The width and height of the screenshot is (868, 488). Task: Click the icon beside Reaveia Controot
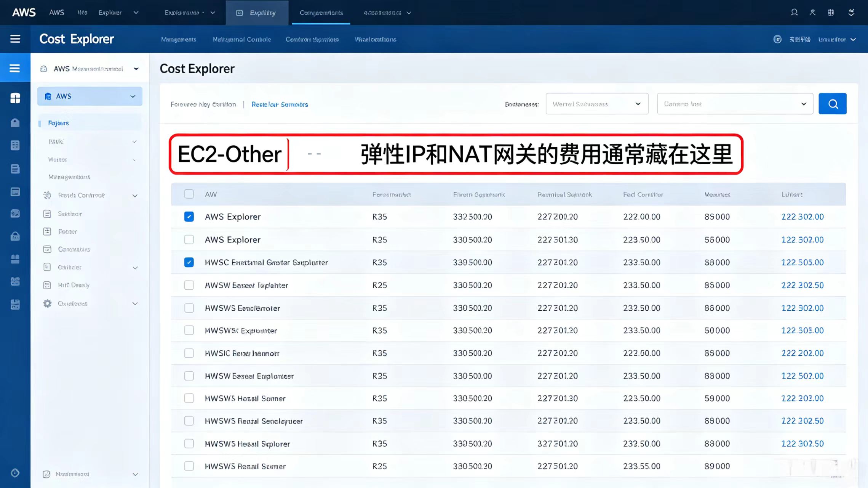coord(47,195)
